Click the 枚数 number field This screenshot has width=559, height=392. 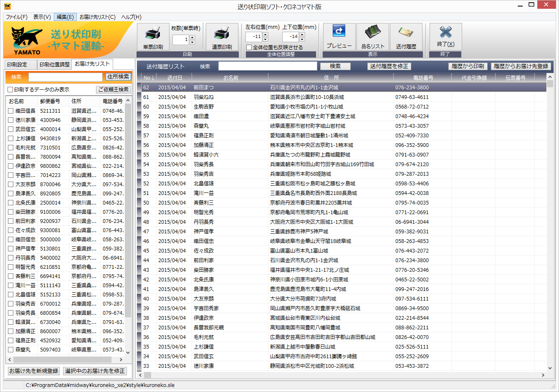(x=181, y=40)
